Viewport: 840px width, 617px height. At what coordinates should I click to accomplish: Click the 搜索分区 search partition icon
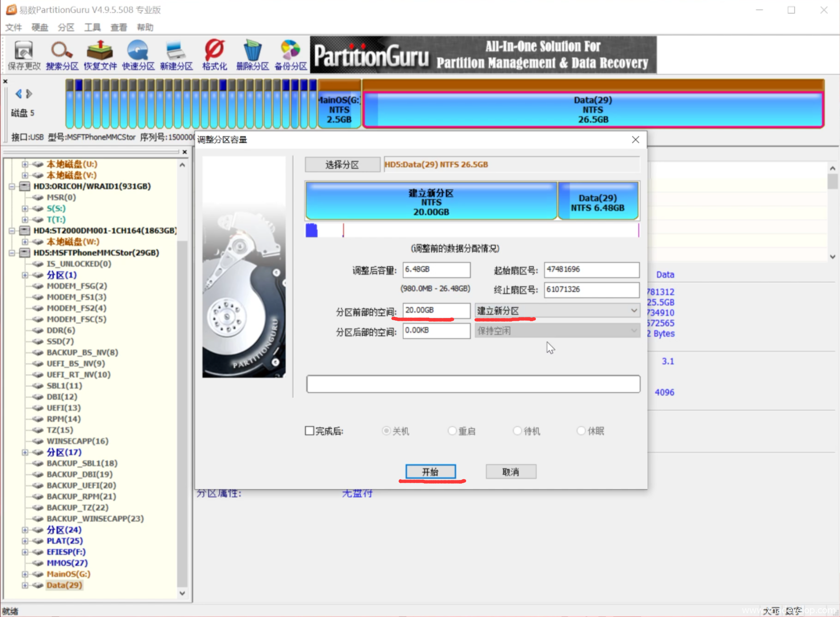click(62, 55)
